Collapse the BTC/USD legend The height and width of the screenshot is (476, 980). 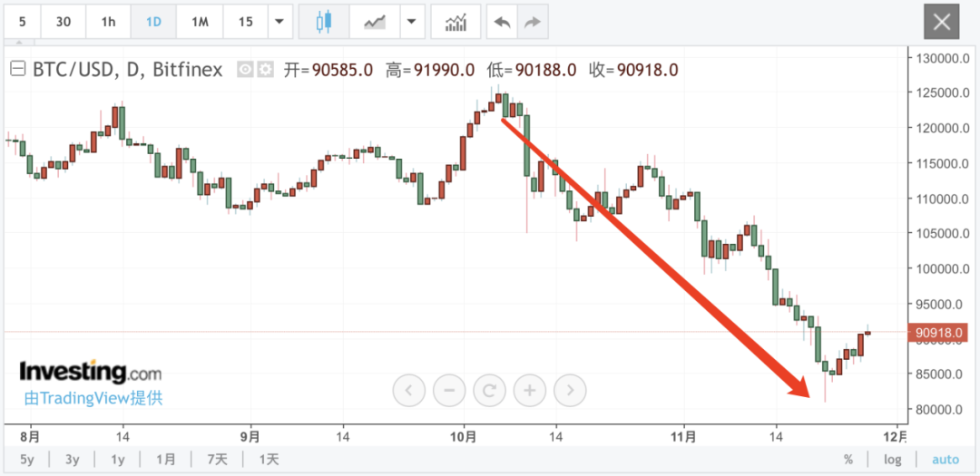click(x=17, y=70)
